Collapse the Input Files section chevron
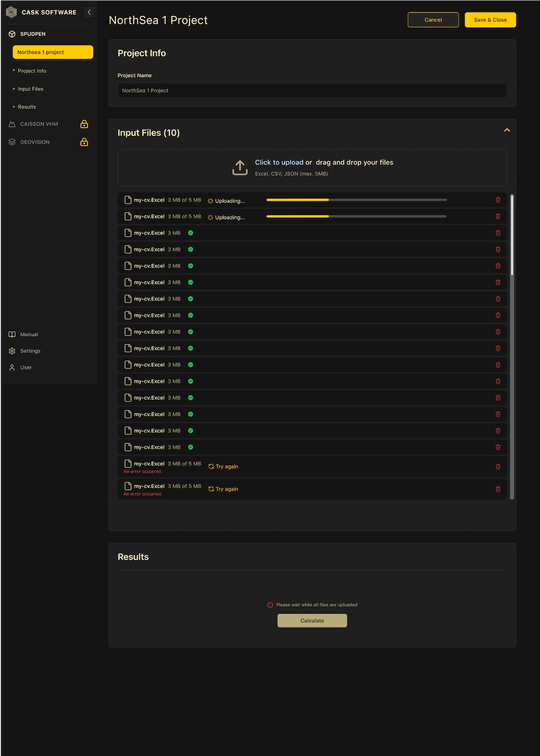This screenshot has width=540, height=756. point(507,130)
